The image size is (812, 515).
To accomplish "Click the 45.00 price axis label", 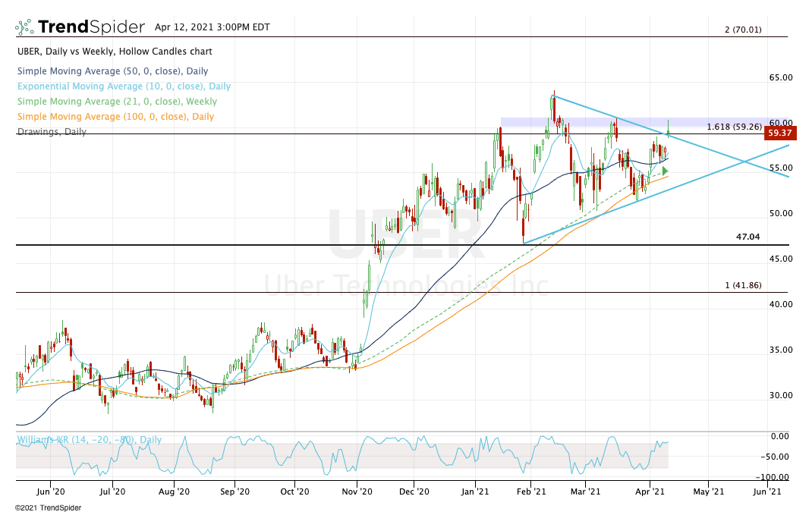I will (x=780, y=259).
